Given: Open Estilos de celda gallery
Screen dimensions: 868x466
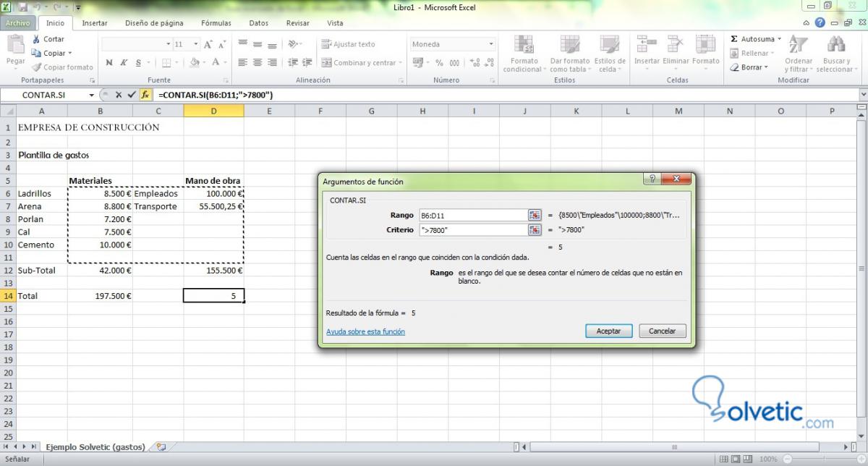Looking at the screenshot, I should pyautogui.click(x=610, y=54).
